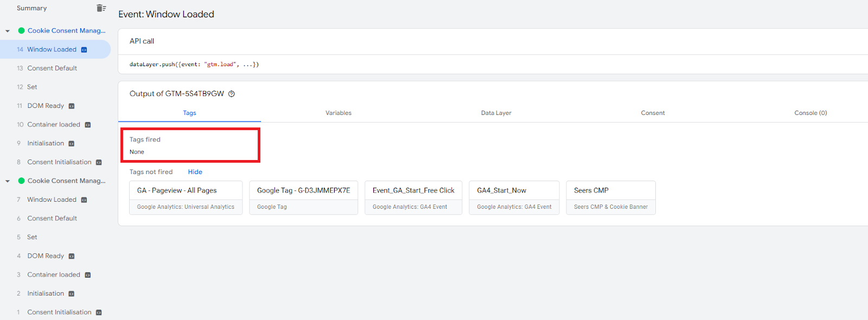Open the Event_GA_Start_Free Click tag card

coord(413,197)
